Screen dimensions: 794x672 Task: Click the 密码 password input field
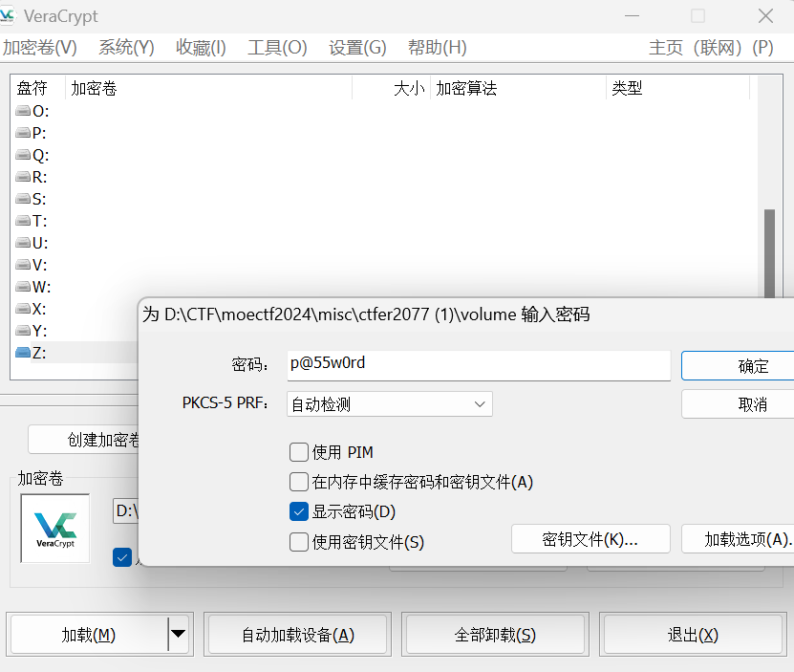pyautogui.click(x=479, y=365)
